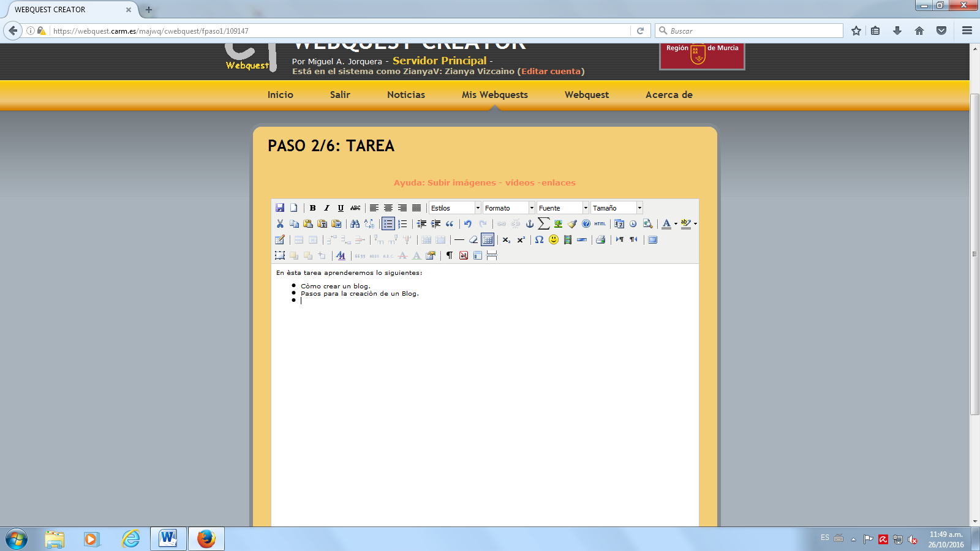Insert a special character via Omega icon
The height and width of the screenshot is (551, 980).
[x=539, y=240]
